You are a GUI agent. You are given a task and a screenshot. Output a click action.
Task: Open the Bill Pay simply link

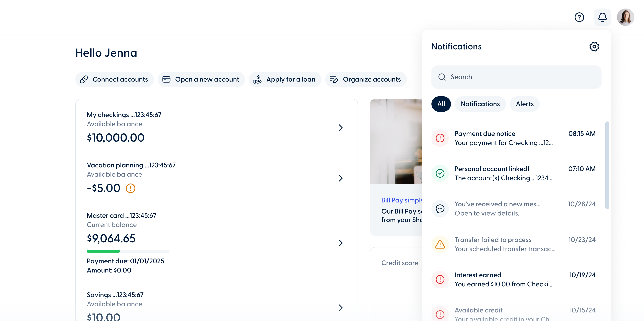tap(401, 200)
